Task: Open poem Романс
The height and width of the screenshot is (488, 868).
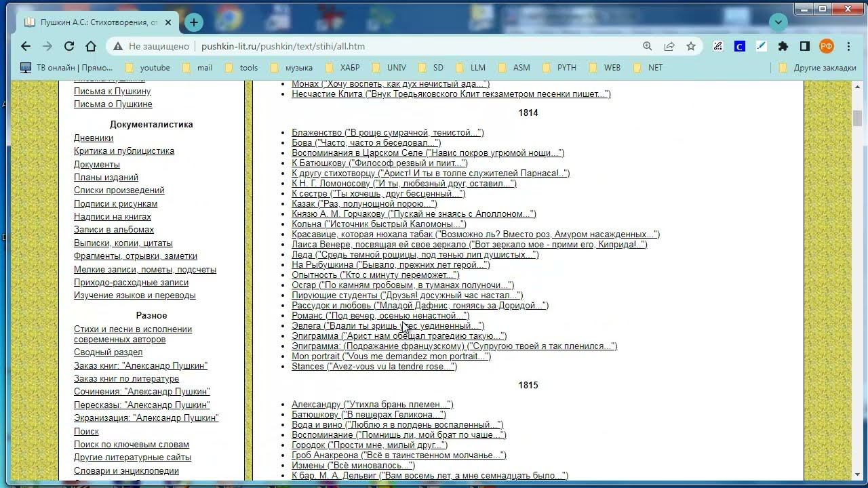Action: [380, 316]
